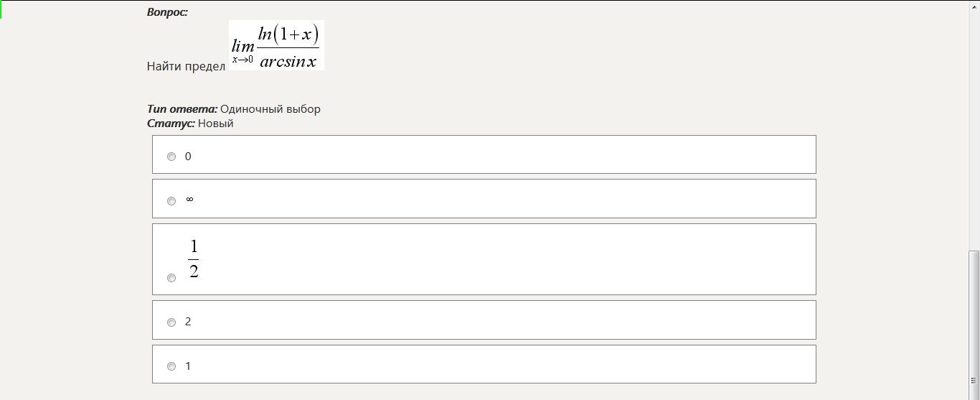Screen dimensions: 980x400
Task: Click the "Одиночный выбор" text
Action: pos(270,109)
